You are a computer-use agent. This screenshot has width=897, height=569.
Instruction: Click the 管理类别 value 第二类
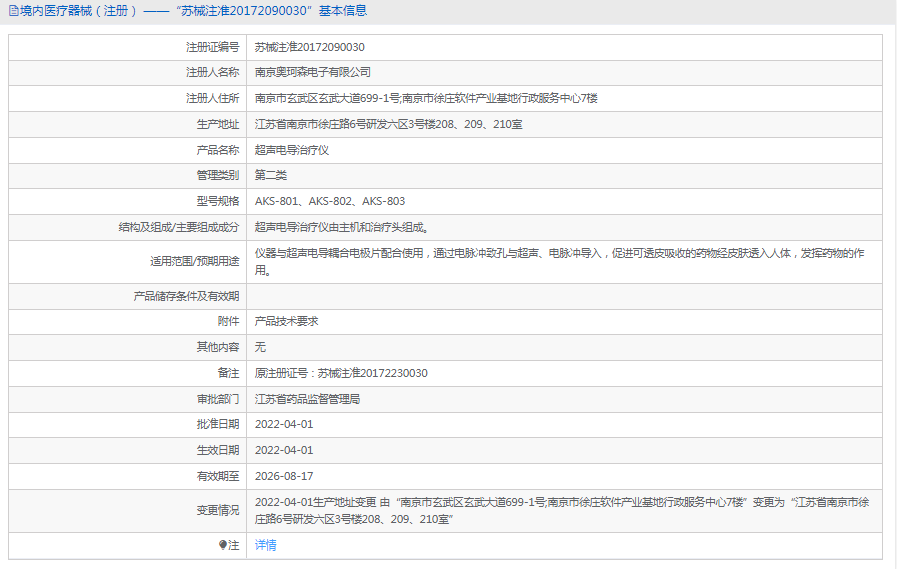pos(271,176)
